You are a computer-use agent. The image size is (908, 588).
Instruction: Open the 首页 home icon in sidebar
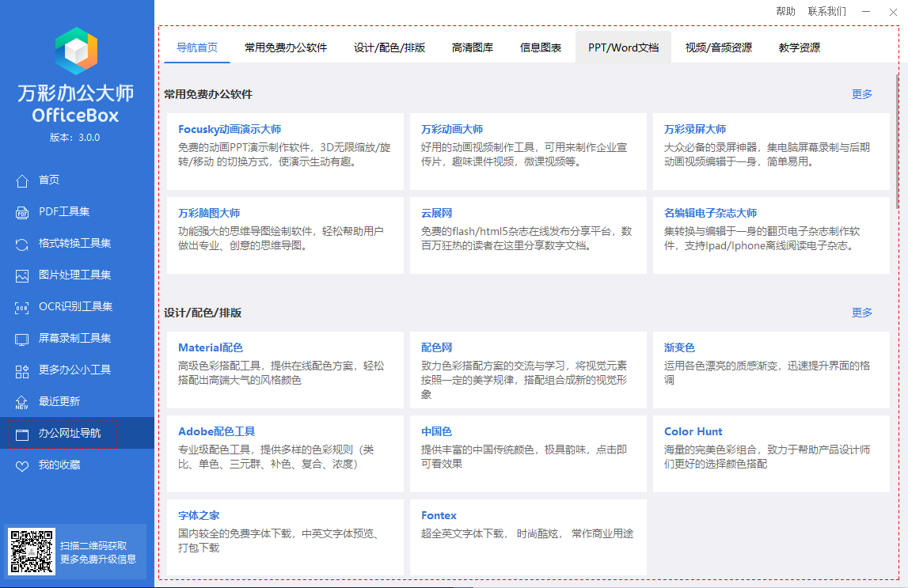coord(22,180)
